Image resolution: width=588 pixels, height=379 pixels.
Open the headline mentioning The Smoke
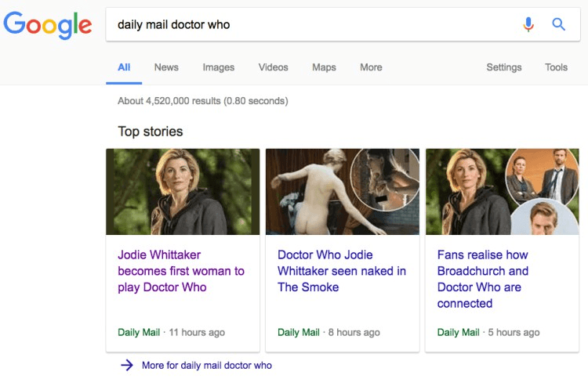tap(342, 271)
